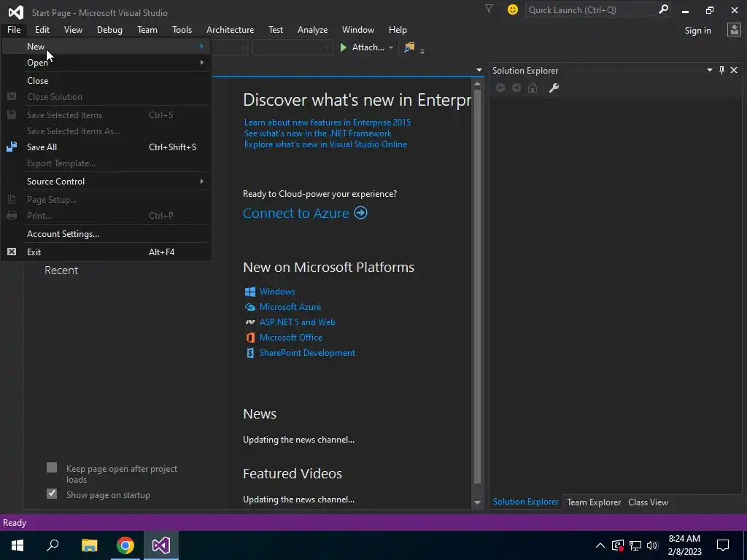
Task: Switch to the Class View tab
Action: pyautogui.click(x=648, y=502)
